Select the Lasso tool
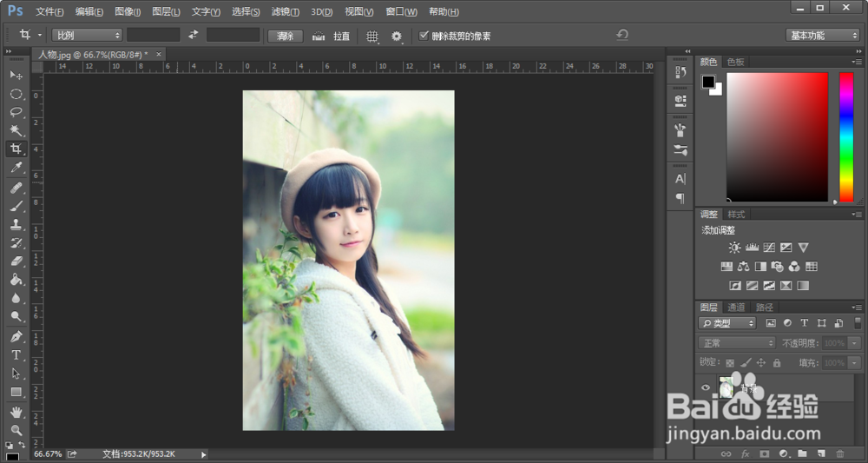This screenshot has width=868, height=463. pos(16,112)
